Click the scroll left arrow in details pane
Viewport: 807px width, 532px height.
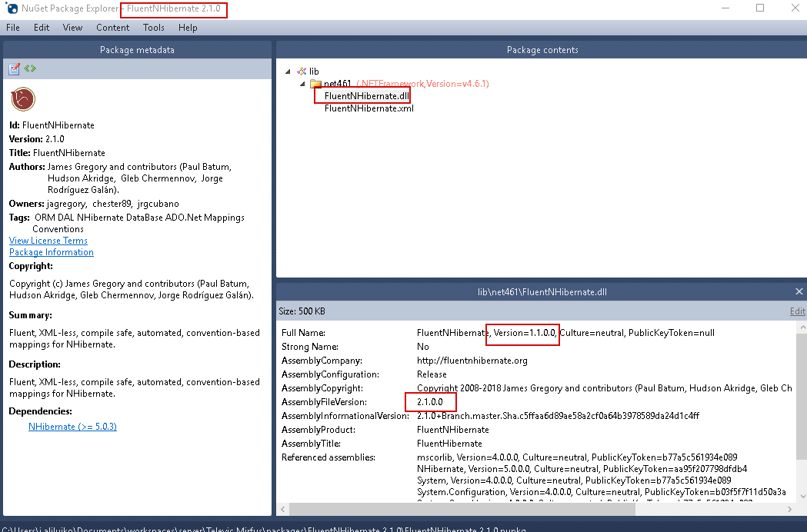(282, 510)
